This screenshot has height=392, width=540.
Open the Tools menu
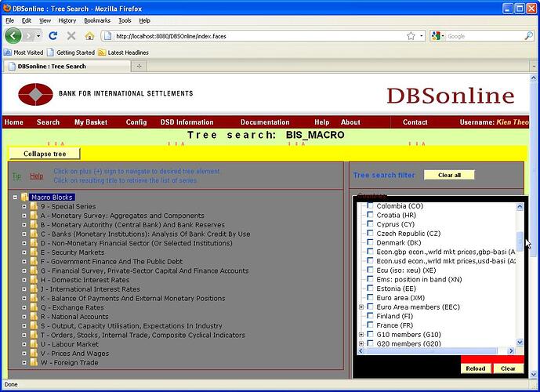click(125, 20)
